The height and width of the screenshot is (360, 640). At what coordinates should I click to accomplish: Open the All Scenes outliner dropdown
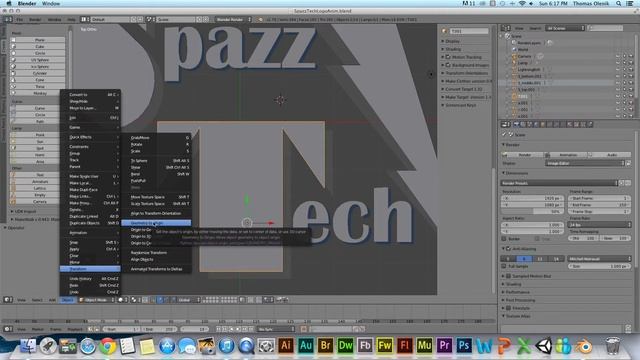coord(566,28)
